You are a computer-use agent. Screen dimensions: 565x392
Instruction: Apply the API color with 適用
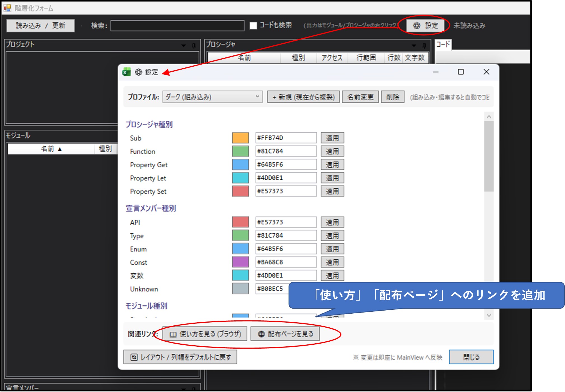tap(332, 222)
